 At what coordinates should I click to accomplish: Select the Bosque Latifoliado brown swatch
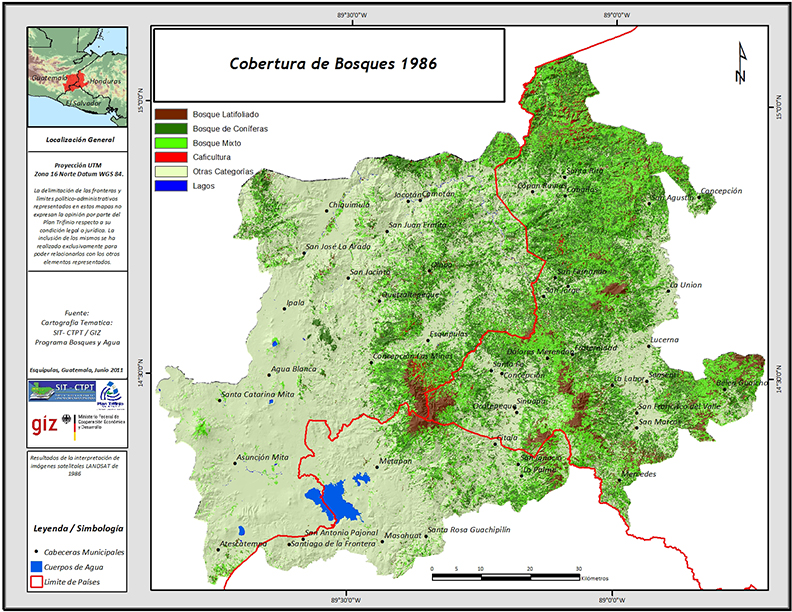[x=171, y=115]
